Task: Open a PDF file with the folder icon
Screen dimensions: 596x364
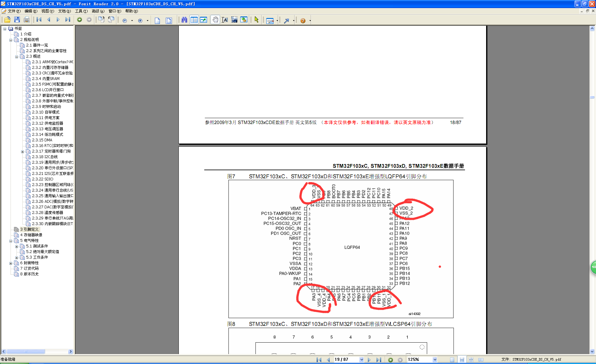Action: 7,20
